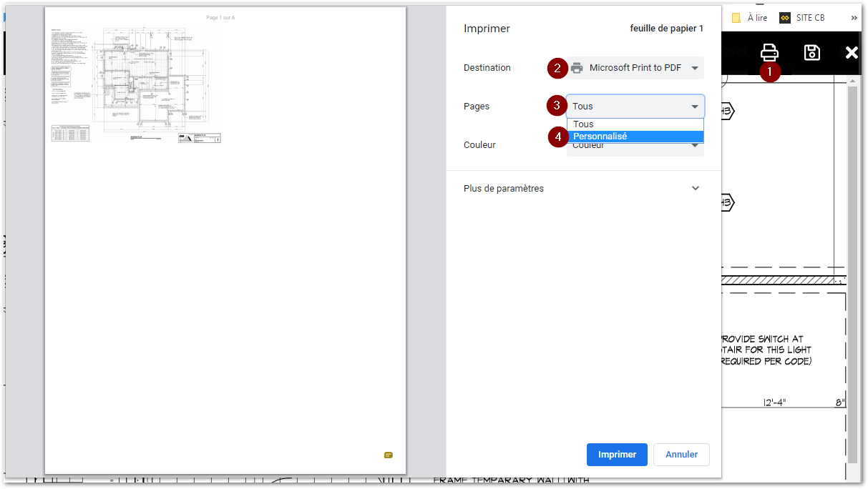Click the Pages dropdown showing "Tous"

tap(635, 107)
